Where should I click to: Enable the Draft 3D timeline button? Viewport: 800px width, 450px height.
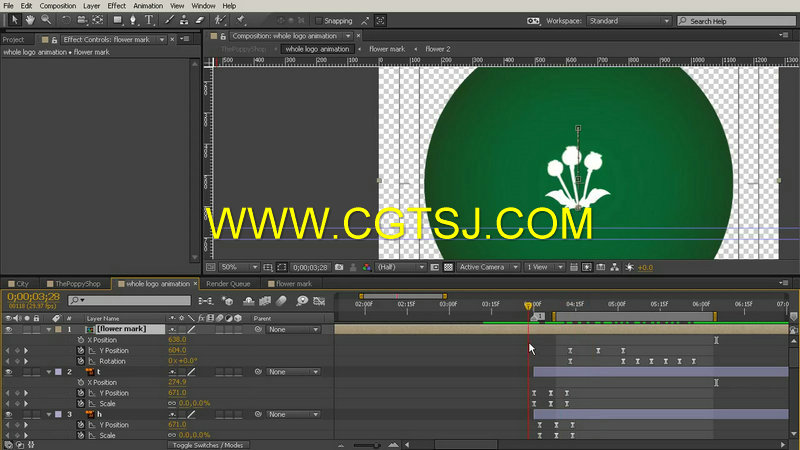tap(228, 301)
